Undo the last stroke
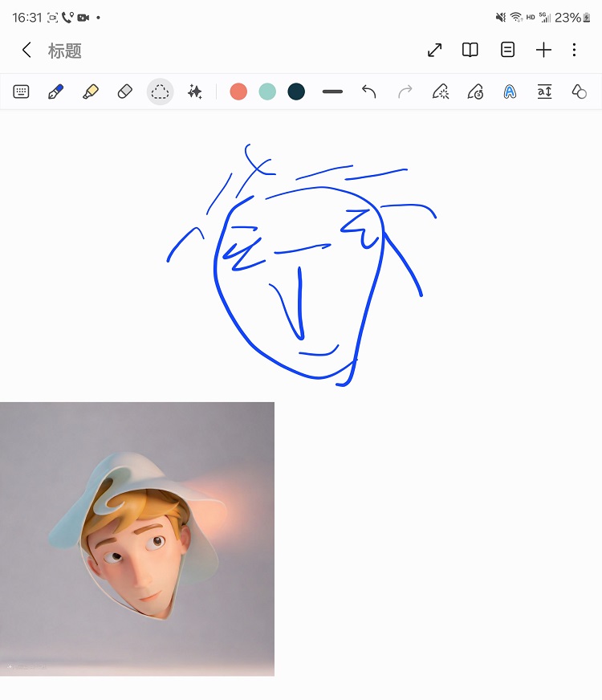This screenshot has height=700, width=602. point(368,92)
